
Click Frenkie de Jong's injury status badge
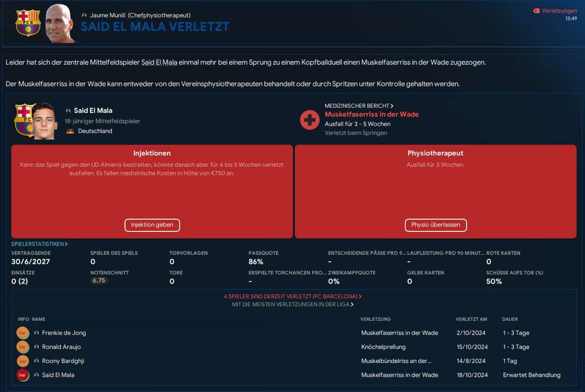22,333
